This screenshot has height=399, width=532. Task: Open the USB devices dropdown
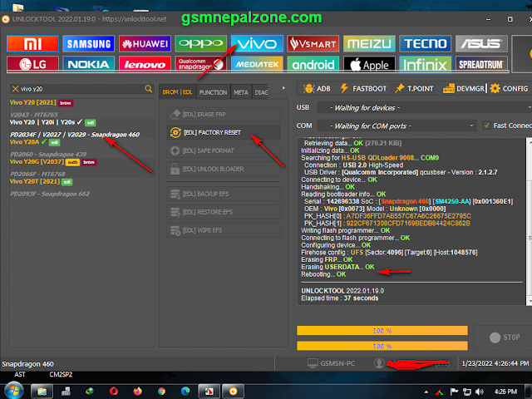tap(425, 108)
